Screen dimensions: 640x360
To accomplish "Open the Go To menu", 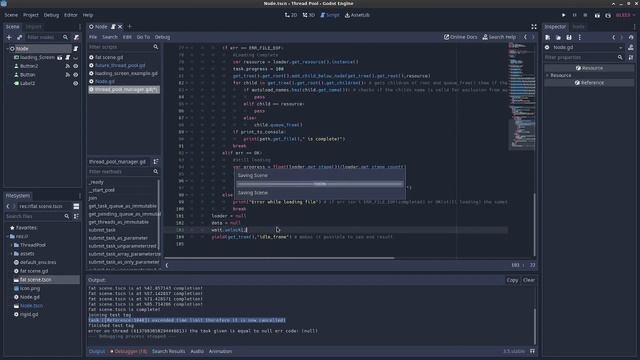I will pyautogui.click(x=143, y=37).
